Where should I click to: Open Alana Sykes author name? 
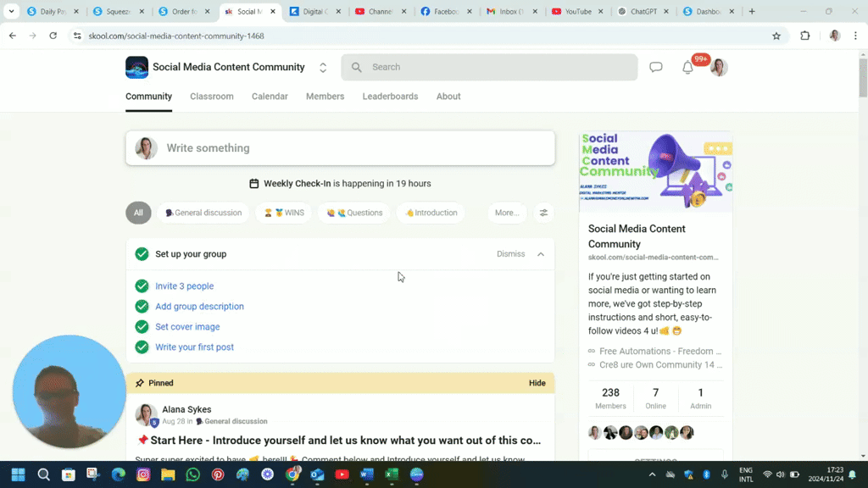tap(186, 409)
